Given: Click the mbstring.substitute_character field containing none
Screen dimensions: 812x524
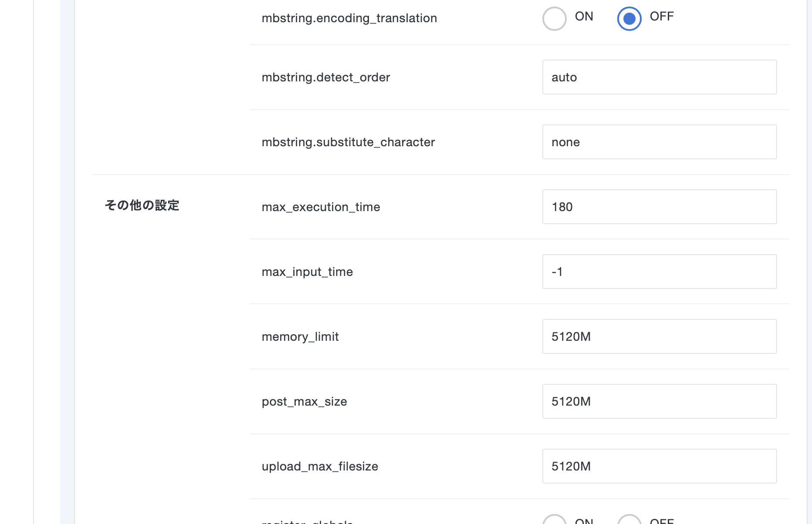Looking at the screenshot, I should [659, 142].
